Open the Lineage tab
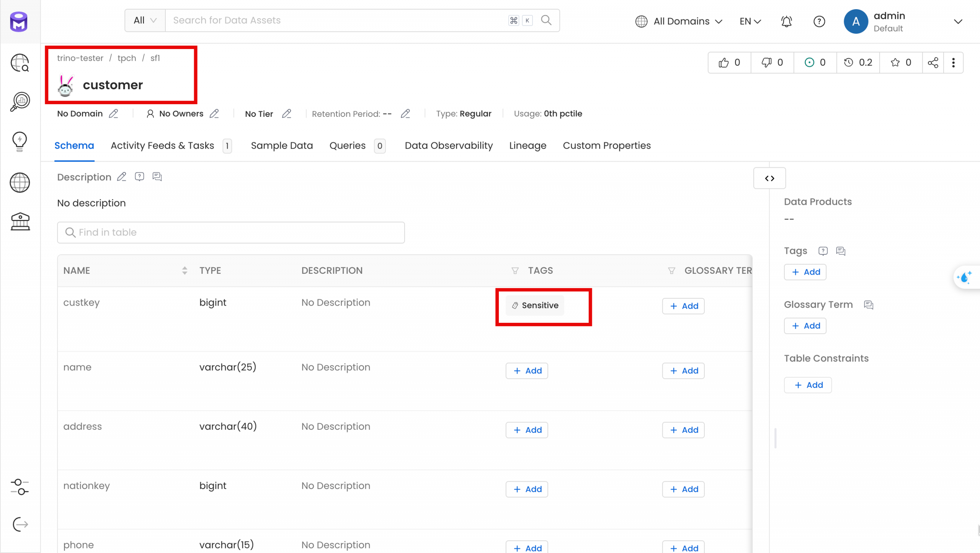Viewport: 980px width, 553px height. 528,146
